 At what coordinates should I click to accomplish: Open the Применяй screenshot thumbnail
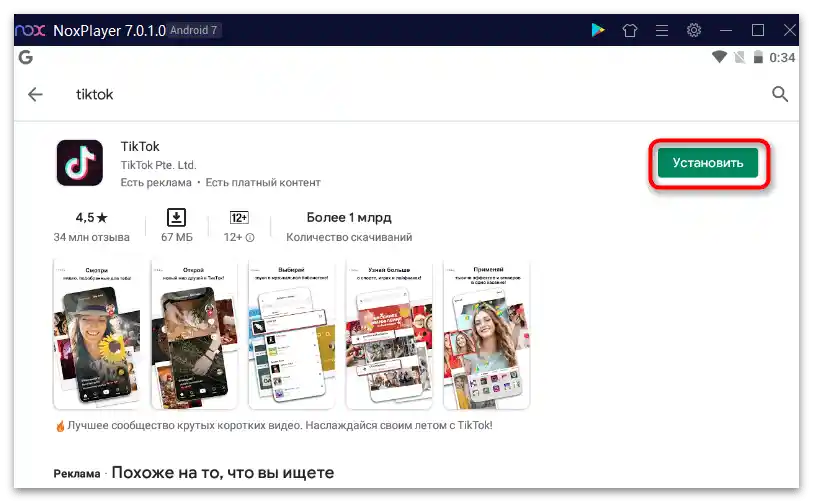pos(486,334)
